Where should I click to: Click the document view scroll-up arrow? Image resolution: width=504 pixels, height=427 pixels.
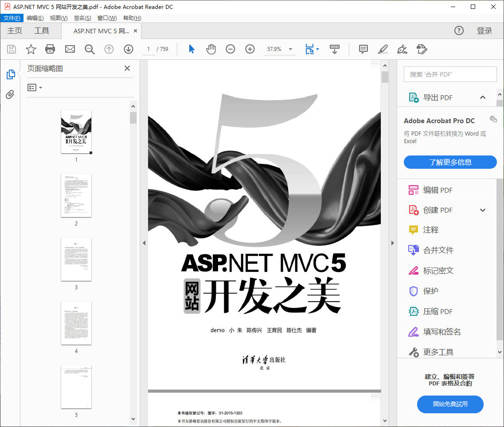[385, 66]
